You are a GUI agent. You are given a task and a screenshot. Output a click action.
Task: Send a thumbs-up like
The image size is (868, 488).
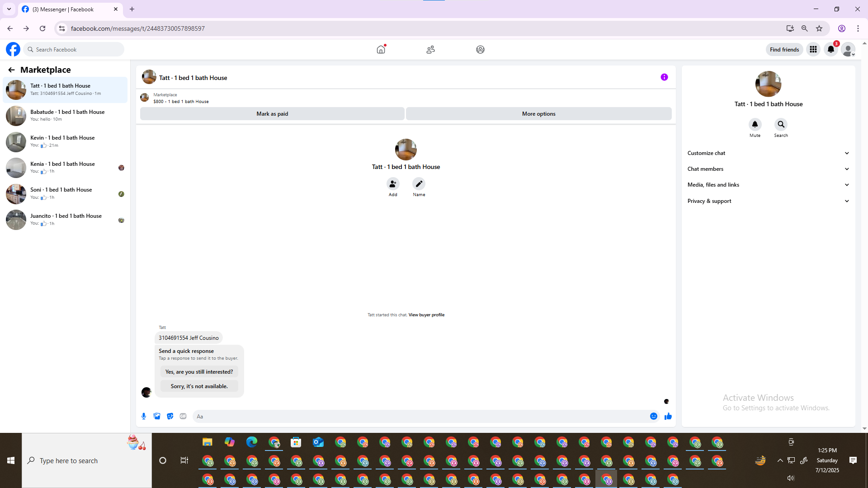pos(668,416)
